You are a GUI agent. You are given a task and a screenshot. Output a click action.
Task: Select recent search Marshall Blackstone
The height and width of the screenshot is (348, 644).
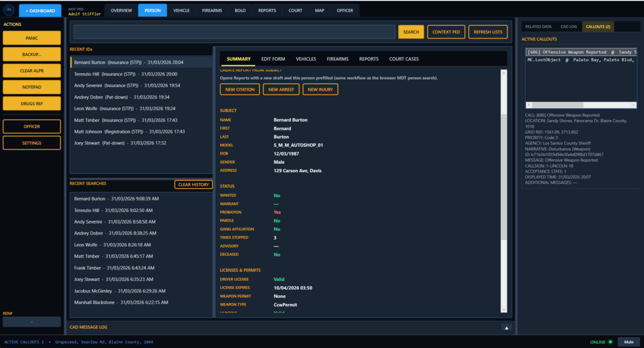(x=141, y=302)
